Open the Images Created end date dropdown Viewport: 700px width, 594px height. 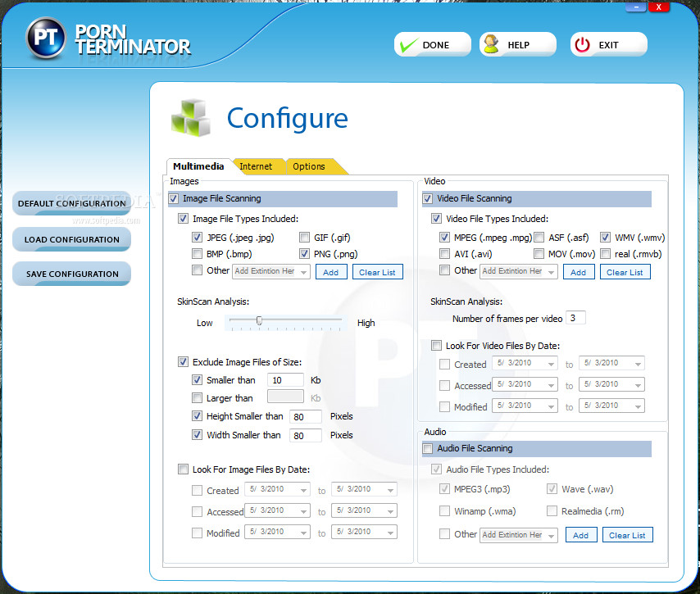click(391, 490)
